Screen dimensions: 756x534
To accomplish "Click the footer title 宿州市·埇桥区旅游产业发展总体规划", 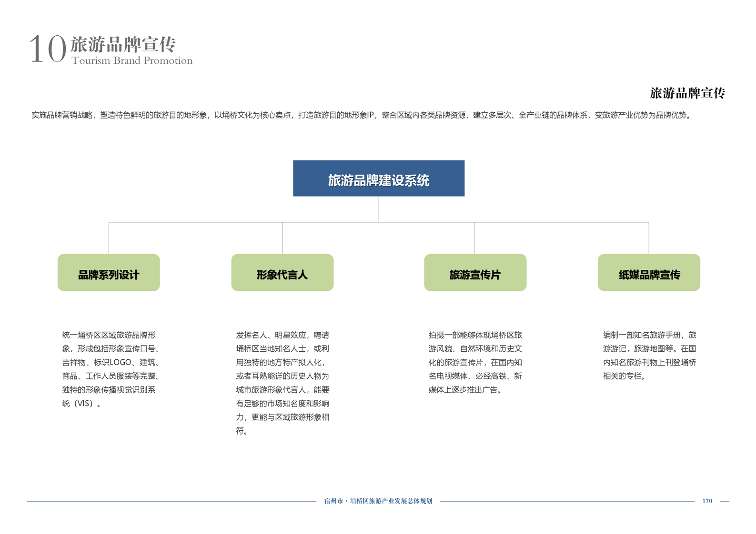I will click(378, 501).
